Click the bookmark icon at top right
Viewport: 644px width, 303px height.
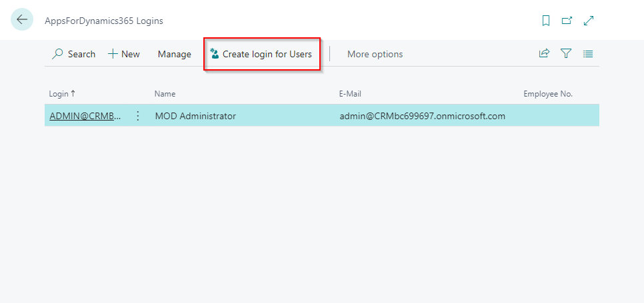546,21
